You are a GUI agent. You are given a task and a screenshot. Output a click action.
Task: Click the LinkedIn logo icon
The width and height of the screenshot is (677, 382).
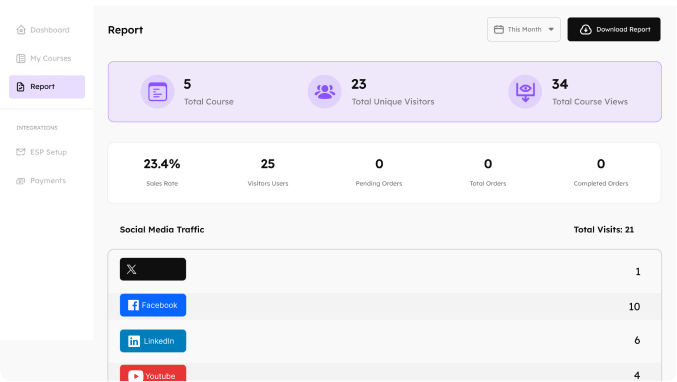(x=134, y=341)
